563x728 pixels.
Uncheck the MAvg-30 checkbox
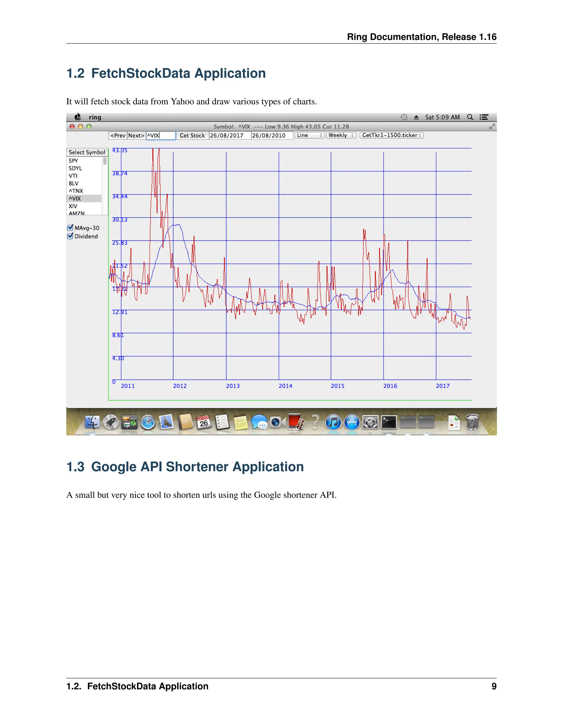click(70, 228)
